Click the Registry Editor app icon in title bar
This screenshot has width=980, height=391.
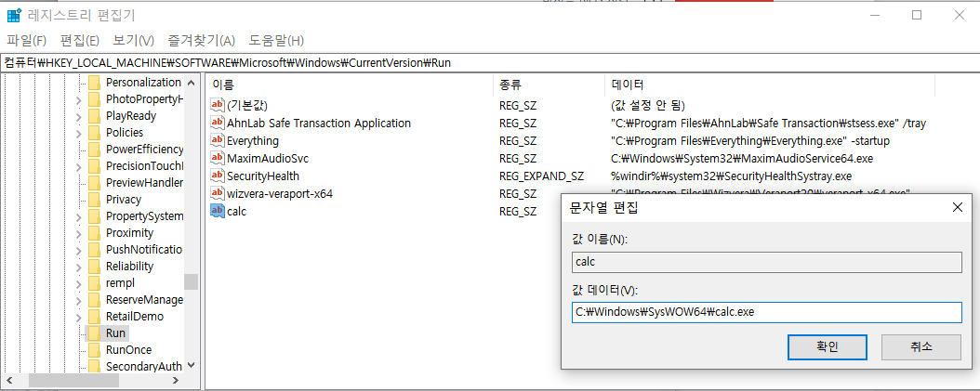[14, 15]
